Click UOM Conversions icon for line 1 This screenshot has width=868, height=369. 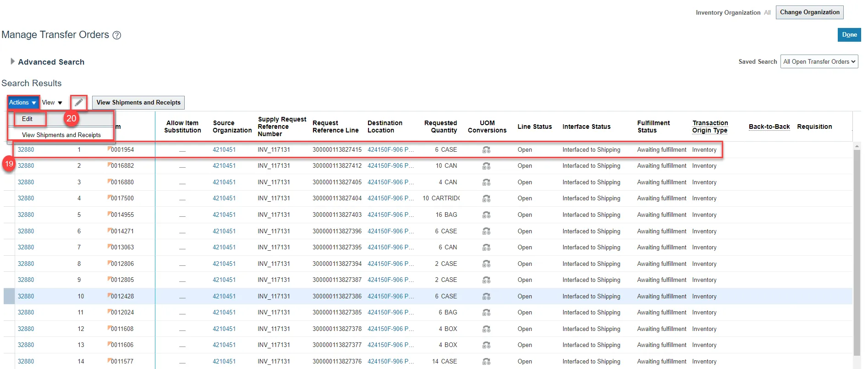coord(486,150)
